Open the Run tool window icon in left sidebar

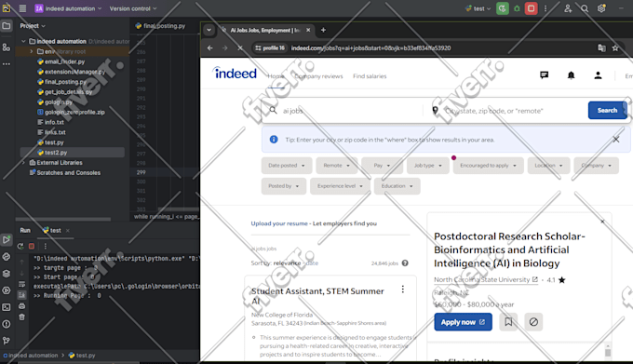point(7,239)
